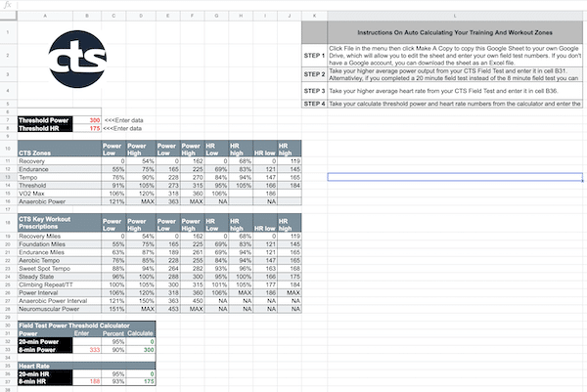Click the STEP 1 instruction text
Image resolution: width=587 pixels, height=392 pixels.
pos(455,56)
